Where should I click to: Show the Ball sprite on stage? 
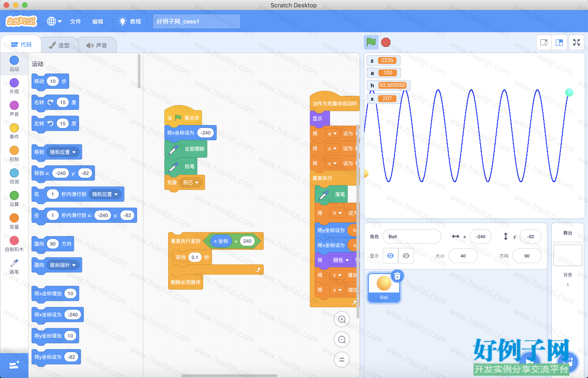[390, 256]
